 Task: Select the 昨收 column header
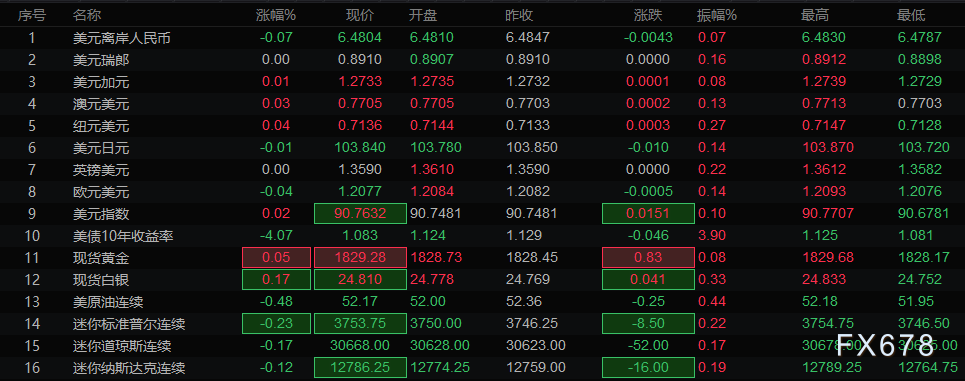click(x=519, y=15)
